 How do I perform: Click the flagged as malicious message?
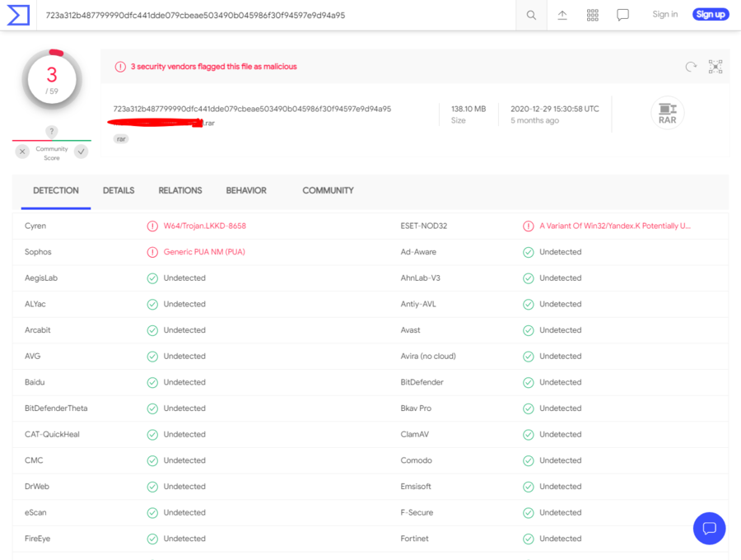point(213,67)
